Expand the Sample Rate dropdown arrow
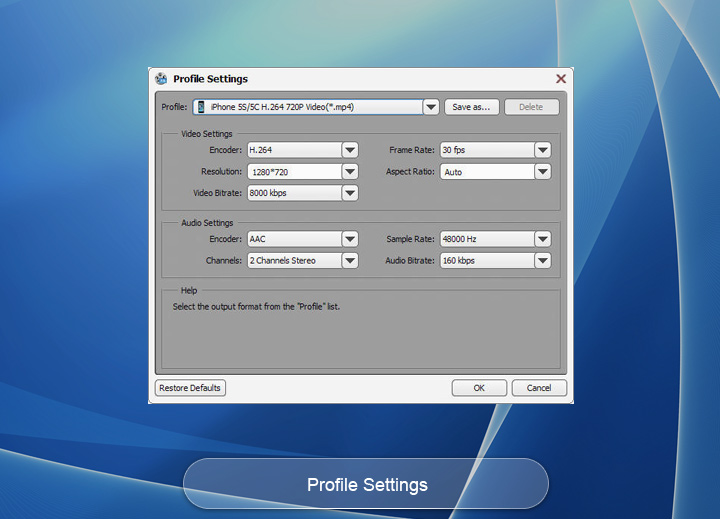 [543, 239]
